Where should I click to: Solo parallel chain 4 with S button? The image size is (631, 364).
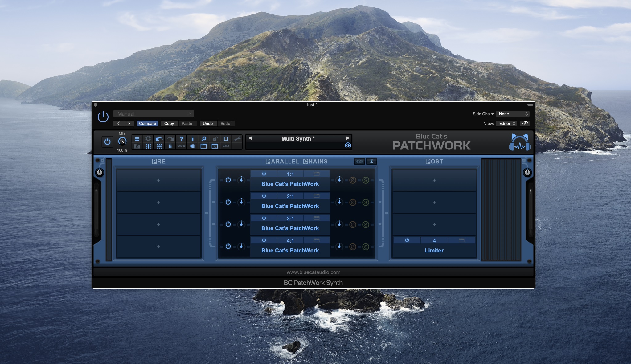[366, 247]
